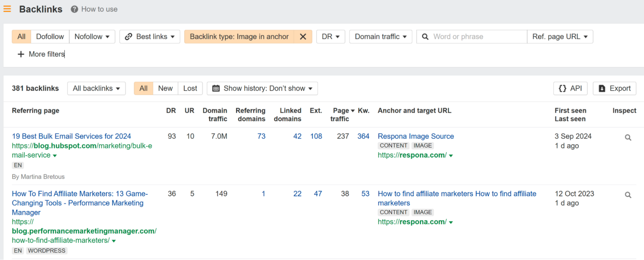Viewport: 644px width, 260px height.
Task: Open the Respona Image Source anchor link
Action: pyautogui.click(x=416, y=136)
